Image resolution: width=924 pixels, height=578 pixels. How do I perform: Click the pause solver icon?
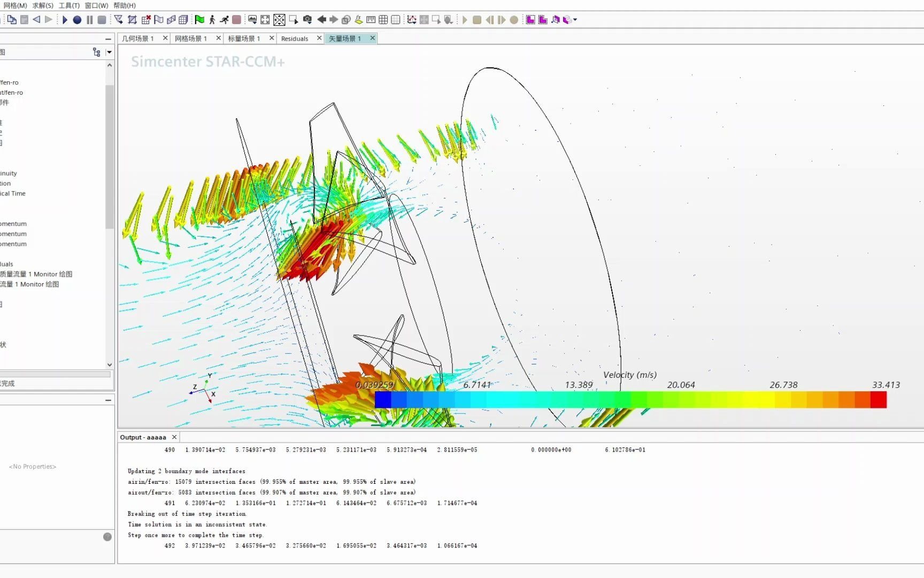[89, 20]
